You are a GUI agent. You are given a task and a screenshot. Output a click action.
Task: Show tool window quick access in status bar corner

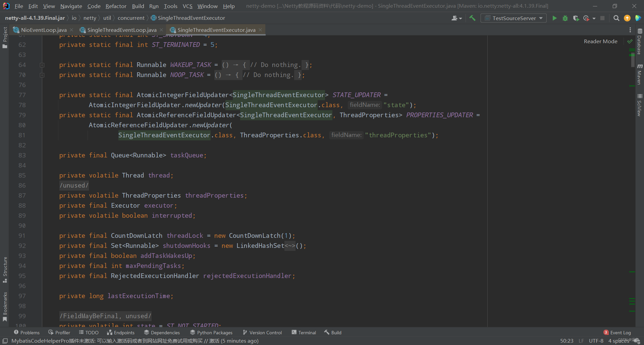pos(5,341)
